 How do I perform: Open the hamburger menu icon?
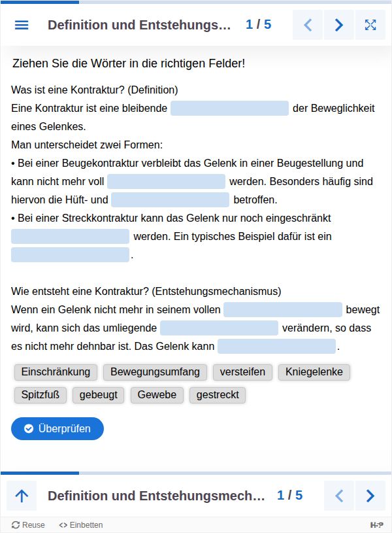click(22, 25)
